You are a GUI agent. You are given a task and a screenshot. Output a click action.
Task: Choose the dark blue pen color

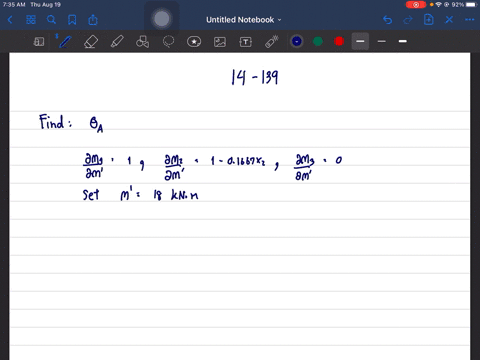[x=297, y=41]
